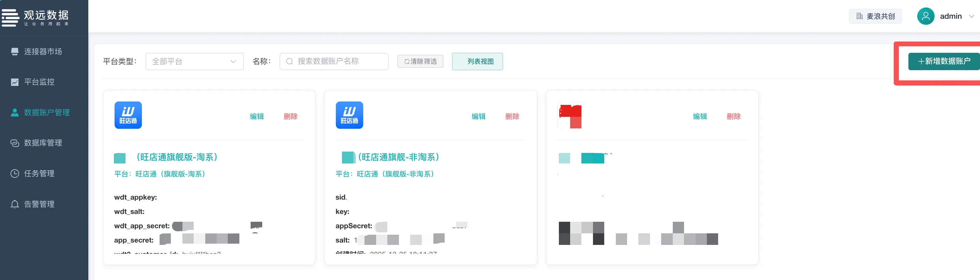Expand the 全部平台 platform type dropdown
Image resolution: width=980 pixels, height=280 pixels.
194,62
